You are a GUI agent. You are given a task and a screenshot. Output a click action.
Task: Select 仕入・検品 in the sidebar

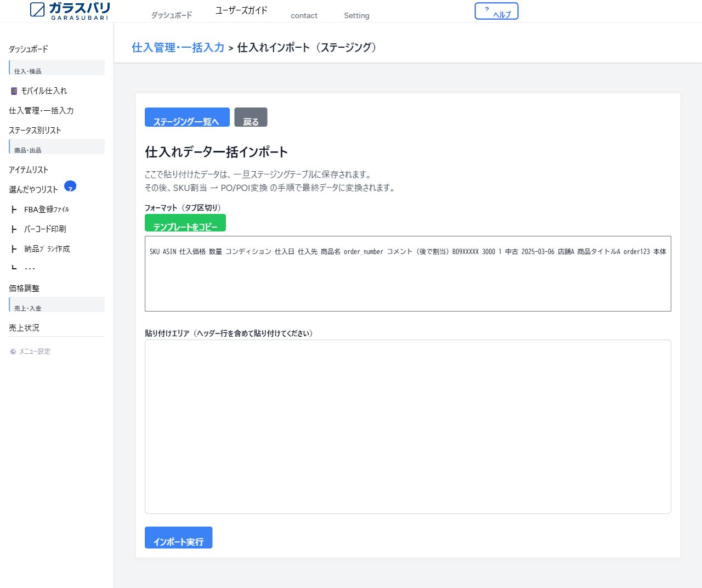(28, 70)
